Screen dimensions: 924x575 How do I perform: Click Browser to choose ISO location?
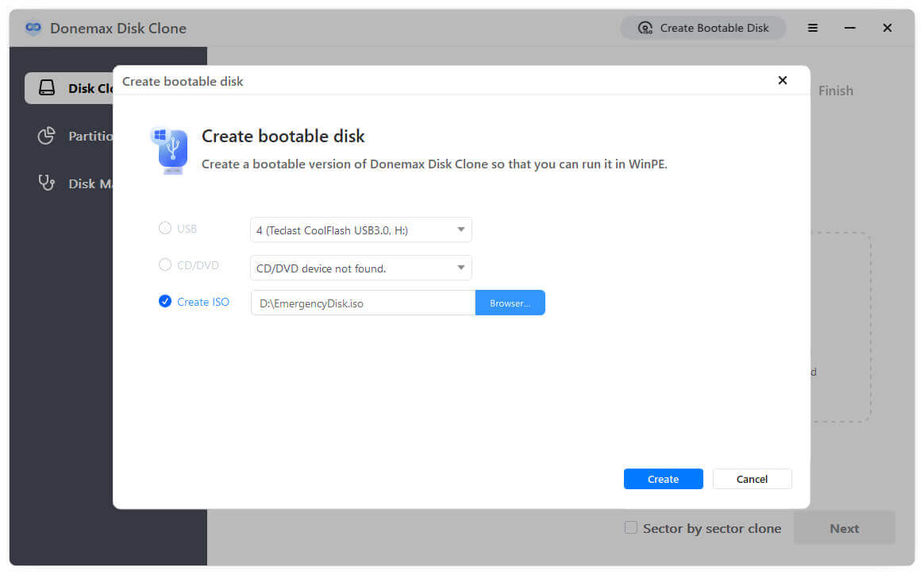click(510, 303)
